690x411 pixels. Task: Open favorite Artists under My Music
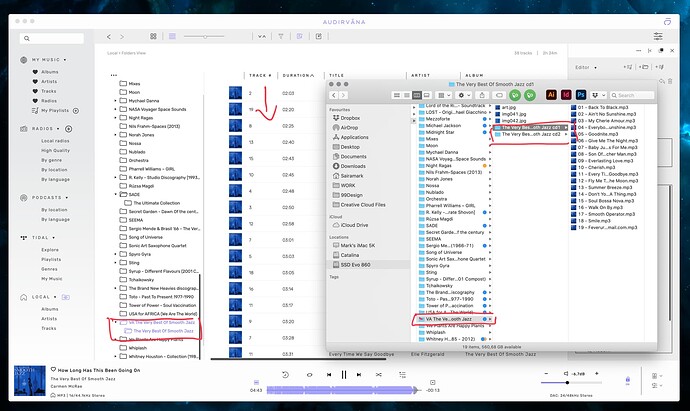[49, 81]
